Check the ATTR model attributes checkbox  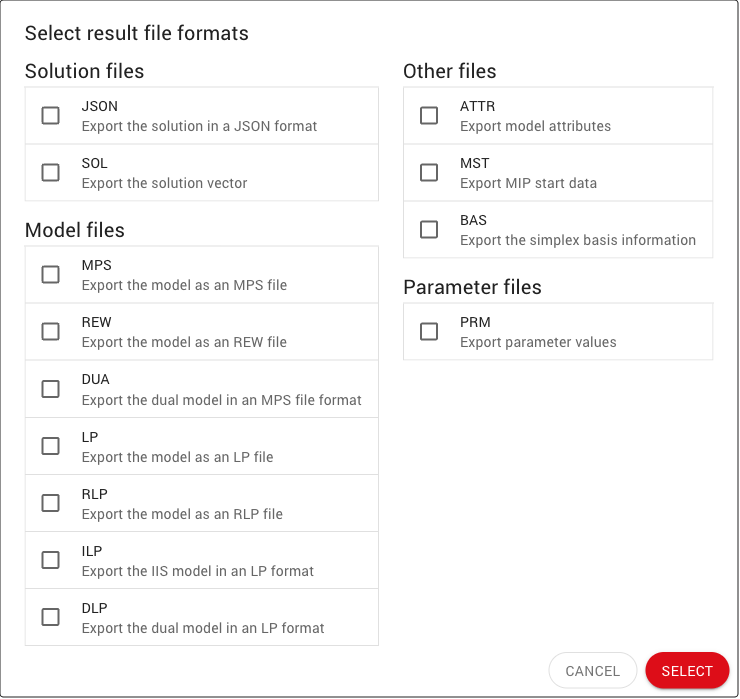[x=429, y=116]
